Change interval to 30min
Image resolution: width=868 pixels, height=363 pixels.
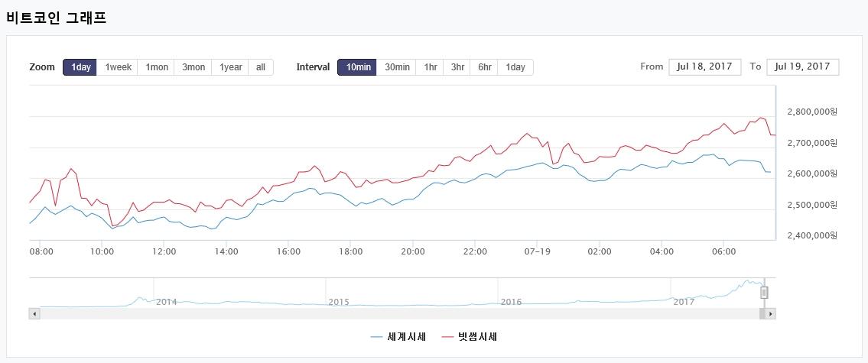point(397,67)
